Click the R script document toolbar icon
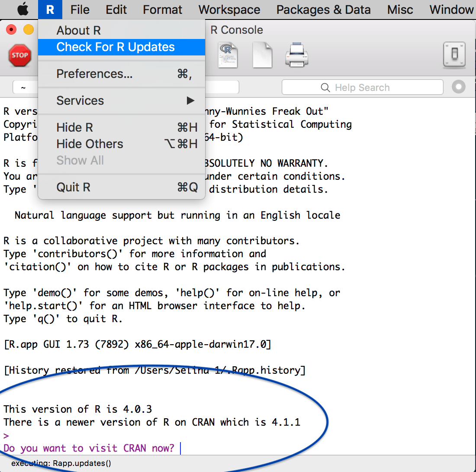 [227, 54]
